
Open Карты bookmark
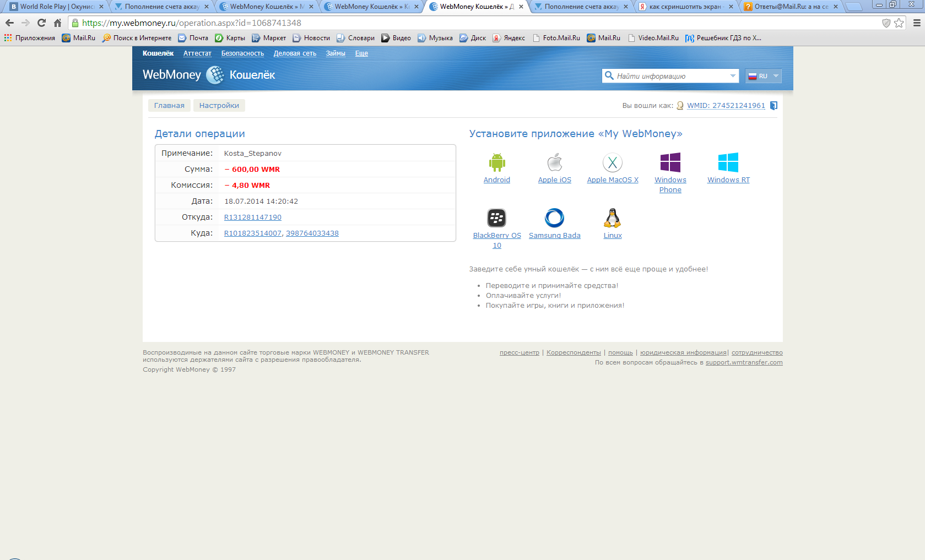[230, 38]
